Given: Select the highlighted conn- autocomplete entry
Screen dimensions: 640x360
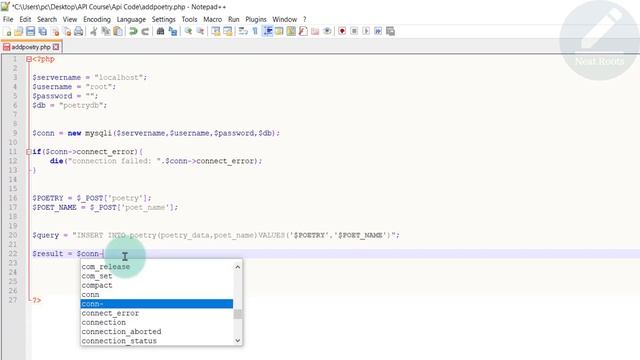Looking at the screenshot, I should click(157, 304).
